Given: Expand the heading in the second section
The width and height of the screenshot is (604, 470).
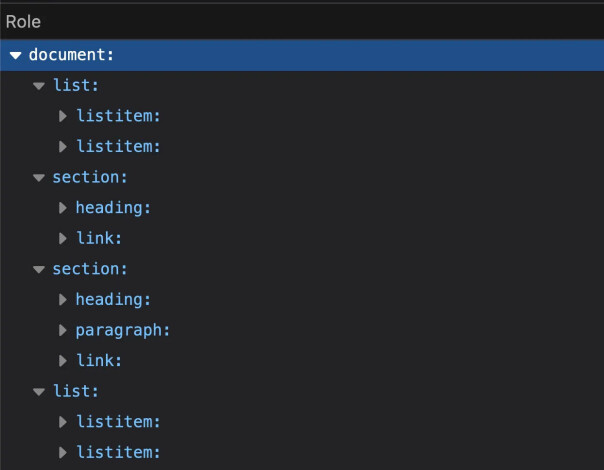Looking at the screenshot, I should click(x=62, y=299).
